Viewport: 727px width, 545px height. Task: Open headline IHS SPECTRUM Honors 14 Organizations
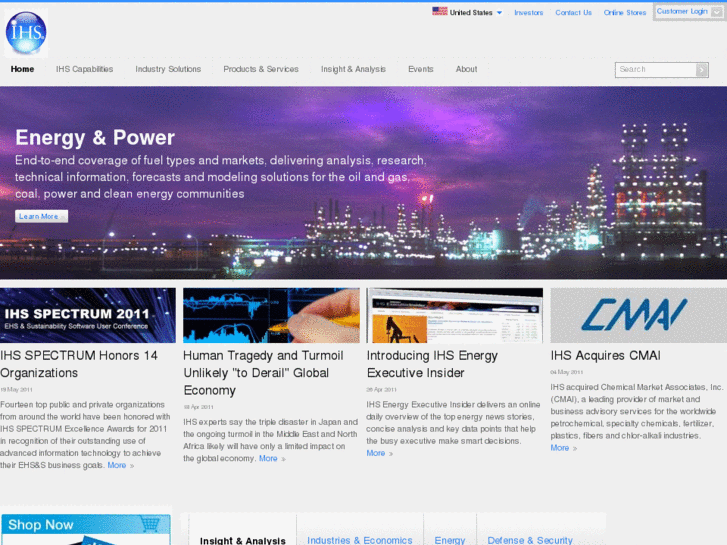click(79, 364)
